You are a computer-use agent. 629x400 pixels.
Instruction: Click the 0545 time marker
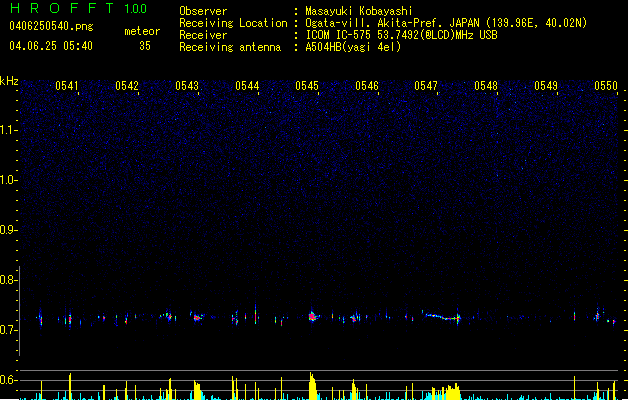click(x=306, y=86)
